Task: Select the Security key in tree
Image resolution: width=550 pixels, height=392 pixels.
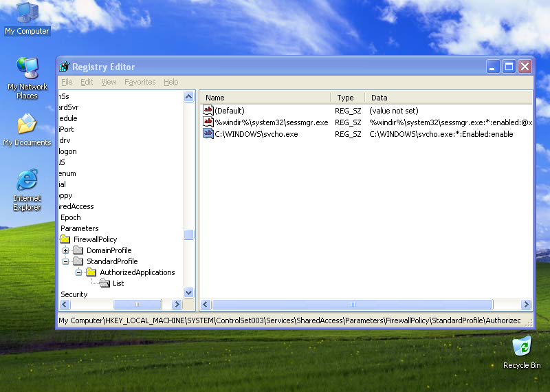Action: (74, 294)
